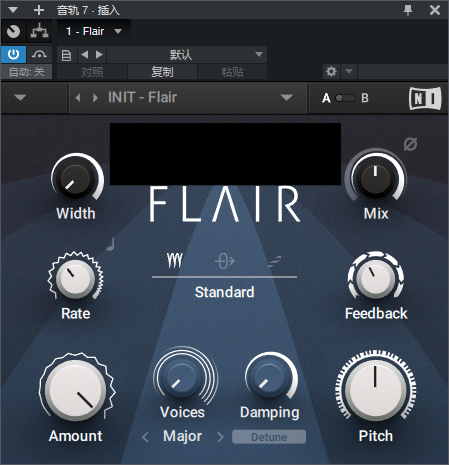Screen dimensions: 449x465
Task: Expand the arrow beside the gear icon
Action: pos(349,71)
